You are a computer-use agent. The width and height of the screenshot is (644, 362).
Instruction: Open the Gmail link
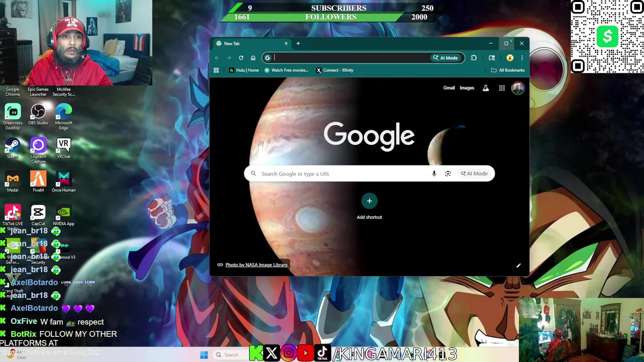pyautogui.click(x=449, y=88)
